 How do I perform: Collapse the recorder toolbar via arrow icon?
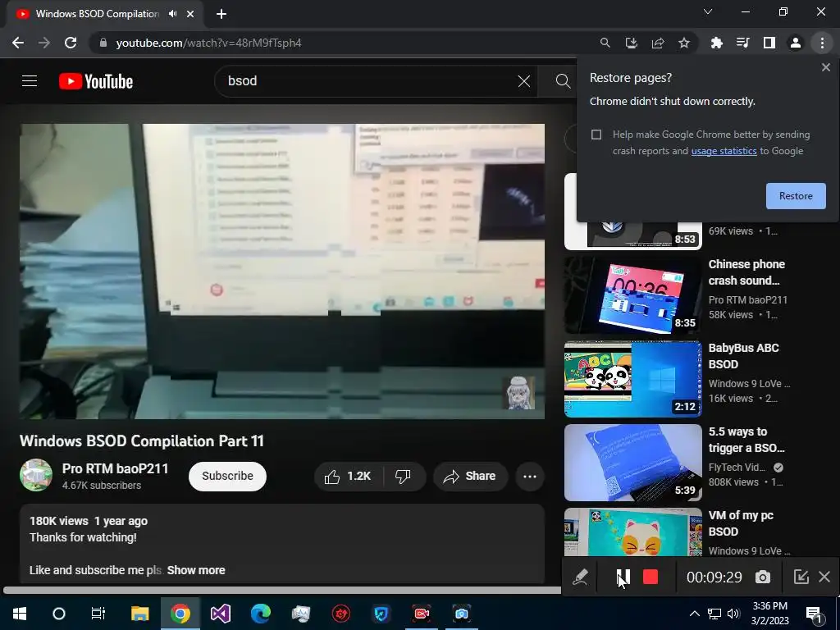[801, 577]
